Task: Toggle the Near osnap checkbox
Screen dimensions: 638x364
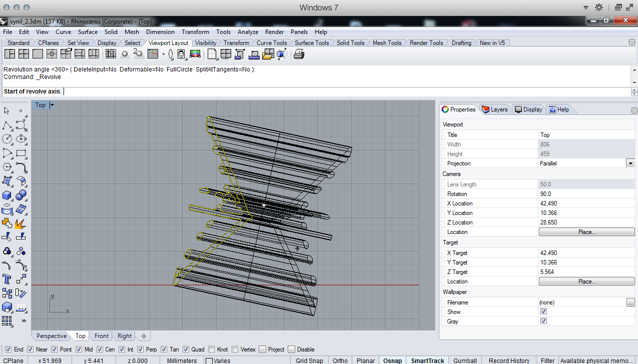Action: tap(30, 349)
